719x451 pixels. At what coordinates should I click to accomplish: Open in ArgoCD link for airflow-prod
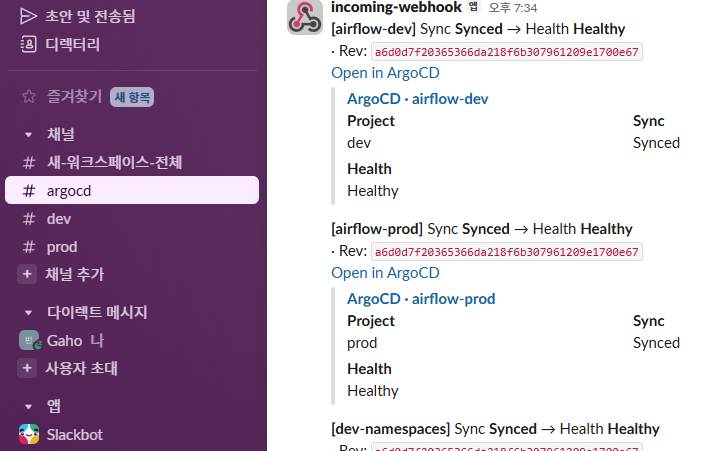(x=385, y=273)
